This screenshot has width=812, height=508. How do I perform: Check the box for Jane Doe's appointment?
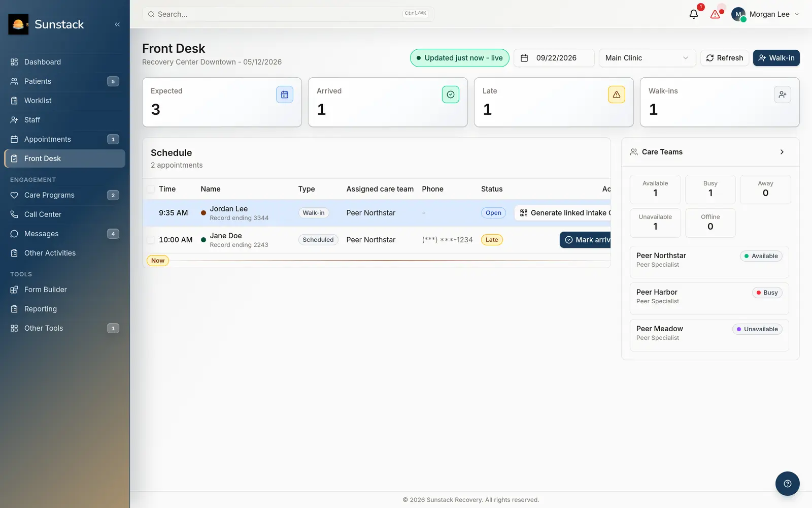151,240
